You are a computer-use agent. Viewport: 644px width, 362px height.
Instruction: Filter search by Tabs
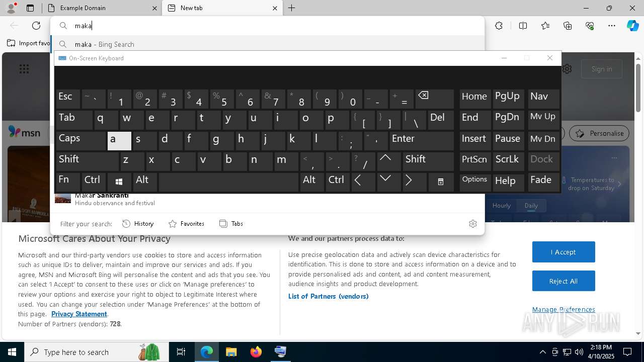[x=231, y=224]
